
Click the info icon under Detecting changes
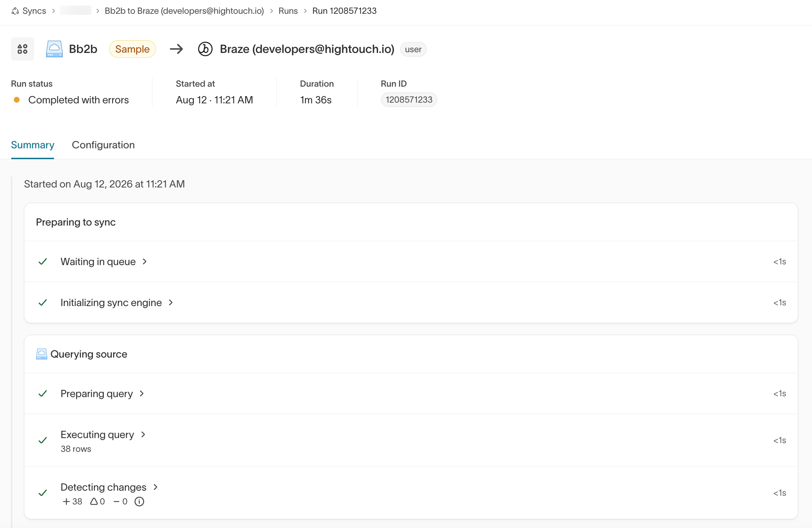click(x=139, y=502)
